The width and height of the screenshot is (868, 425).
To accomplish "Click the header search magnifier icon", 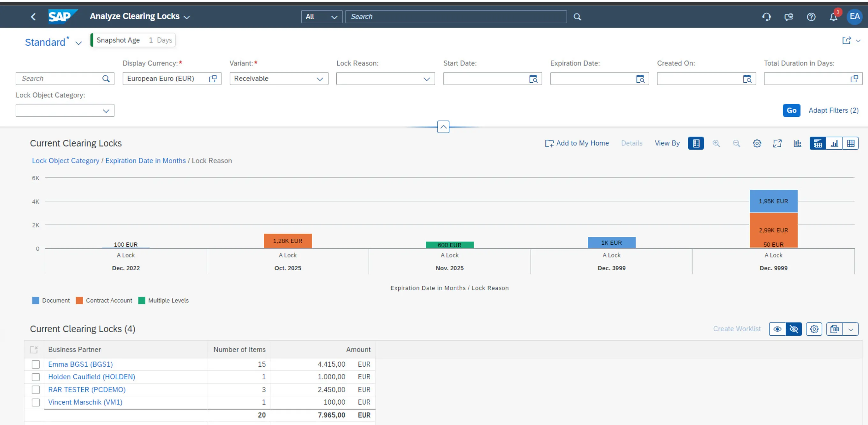I will coord(577,17).
